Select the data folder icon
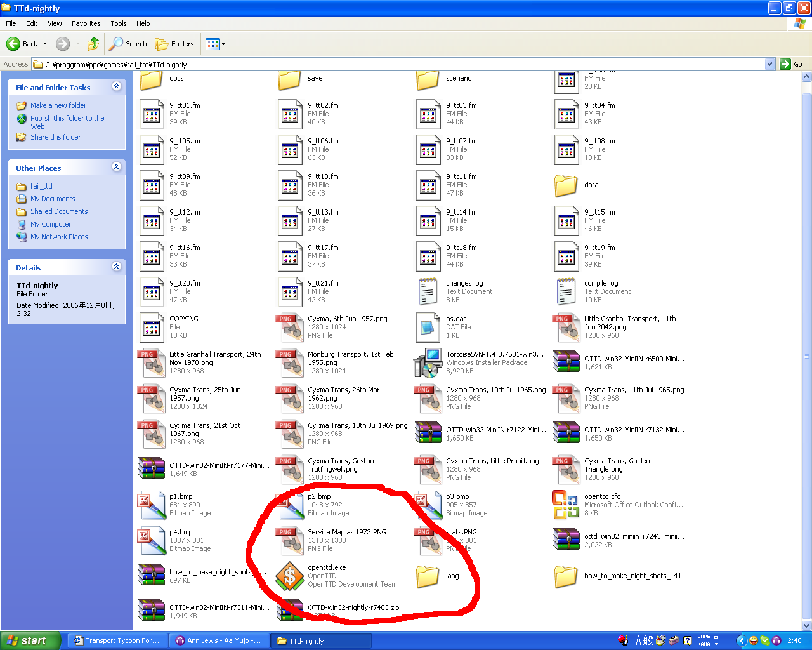812x650 pixels. click(x=566, y=185)
